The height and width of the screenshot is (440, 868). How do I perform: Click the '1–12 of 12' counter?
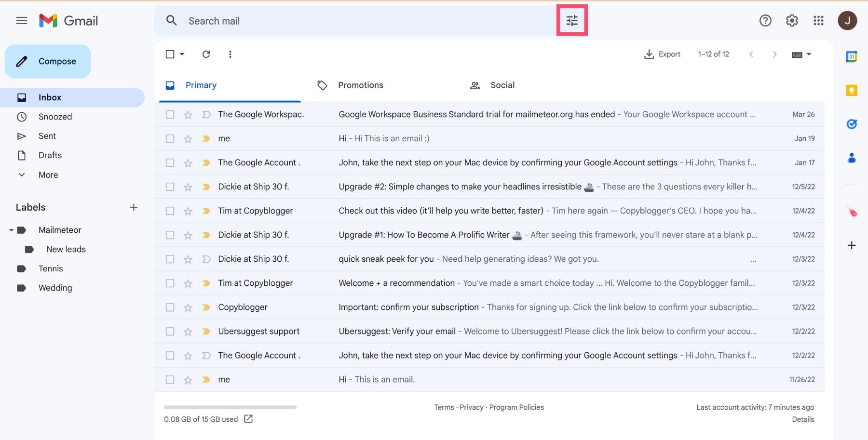[713, 54]
